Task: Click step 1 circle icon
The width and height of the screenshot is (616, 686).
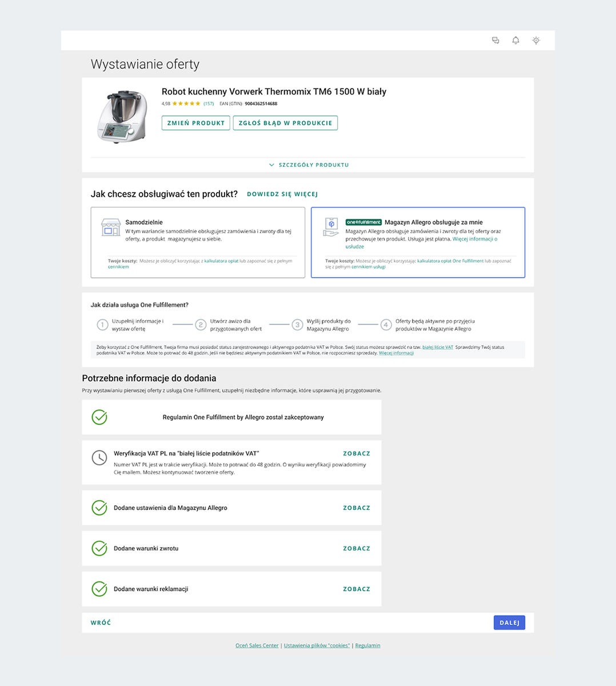Action: pos(102,325)
